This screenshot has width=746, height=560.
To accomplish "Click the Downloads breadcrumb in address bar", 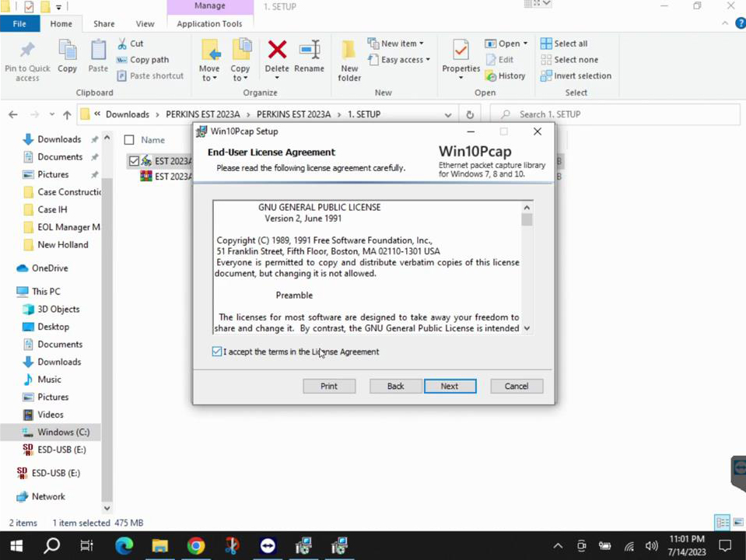I will [x=128, y=114].
